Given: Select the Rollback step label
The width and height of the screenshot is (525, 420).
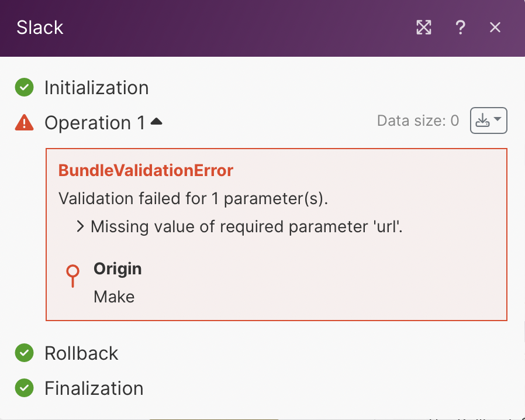Looking at the screenshot, I should [81, 353].
